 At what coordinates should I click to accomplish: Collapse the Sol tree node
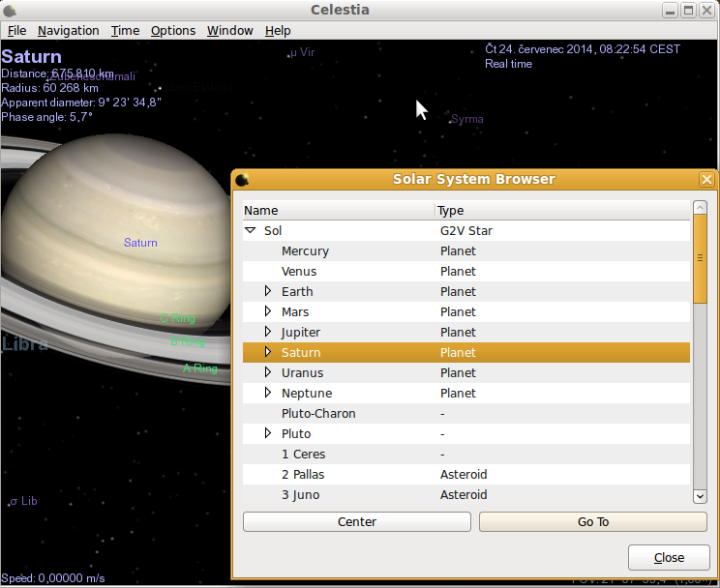click(251, 230)
